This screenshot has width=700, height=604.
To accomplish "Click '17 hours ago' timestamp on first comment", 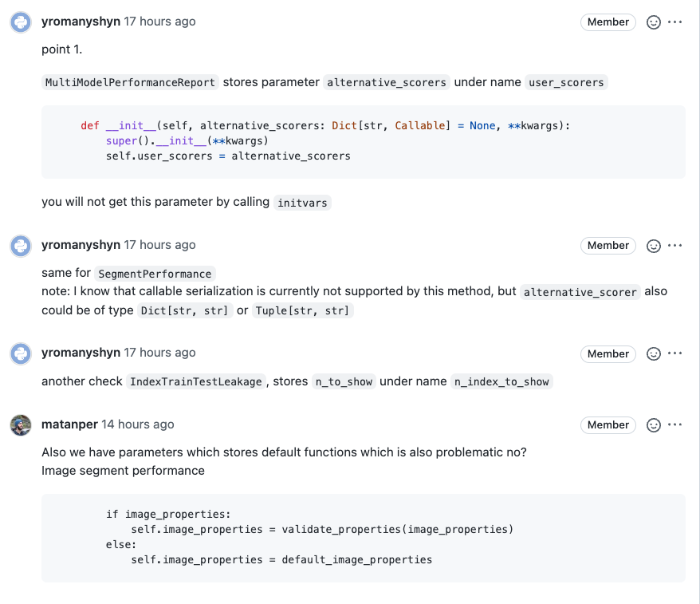I will coord(159,22).
